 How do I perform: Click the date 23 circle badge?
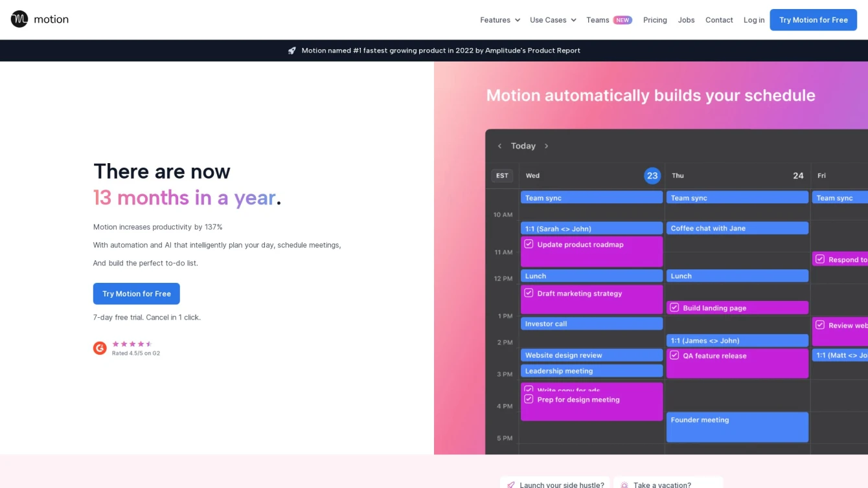[652, 175]
